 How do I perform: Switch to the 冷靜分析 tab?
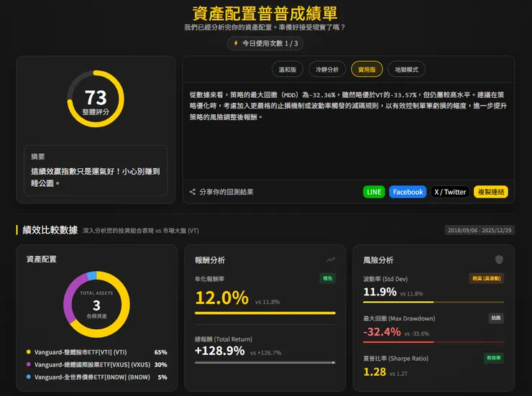(326, 70)
